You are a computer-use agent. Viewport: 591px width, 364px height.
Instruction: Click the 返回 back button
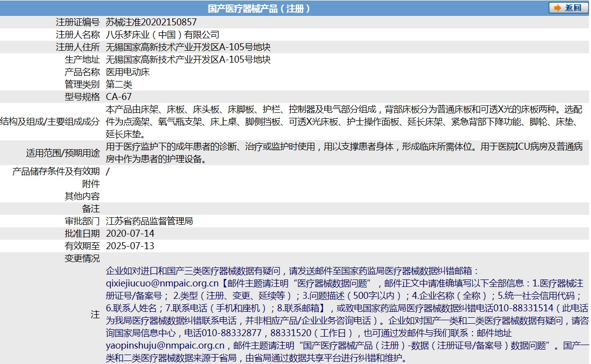click(569, 8)
